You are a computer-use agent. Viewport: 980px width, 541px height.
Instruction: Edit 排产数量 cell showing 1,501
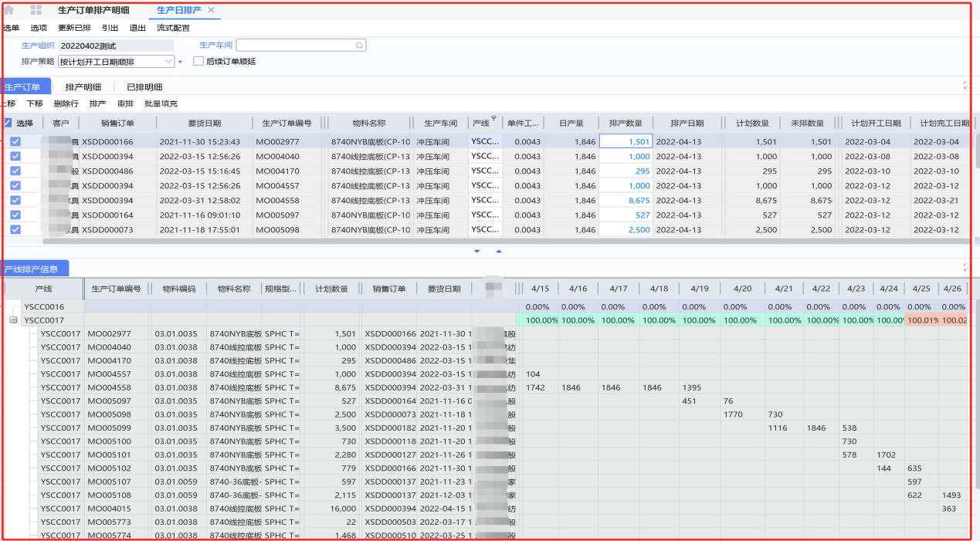(626, 141)
